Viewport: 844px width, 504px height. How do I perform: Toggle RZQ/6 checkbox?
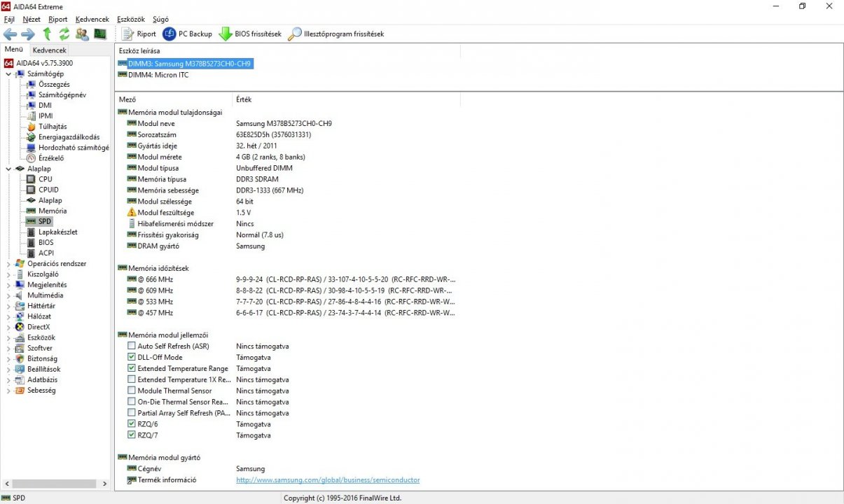[x=132, y=424]
